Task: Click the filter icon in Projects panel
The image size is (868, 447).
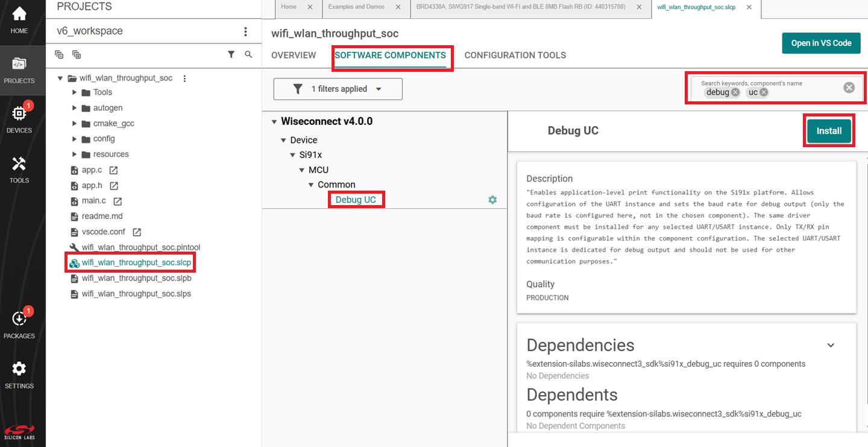Action: coord(231,54)
